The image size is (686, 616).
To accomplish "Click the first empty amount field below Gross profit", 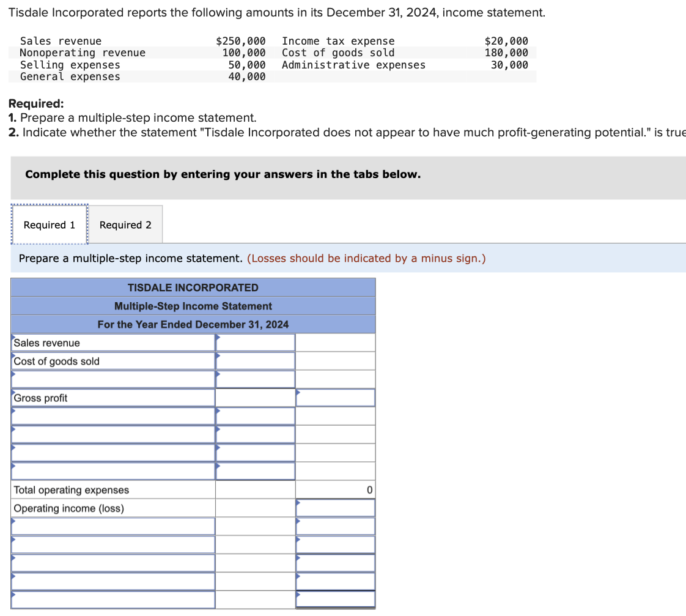I will [x=255, y=415].
